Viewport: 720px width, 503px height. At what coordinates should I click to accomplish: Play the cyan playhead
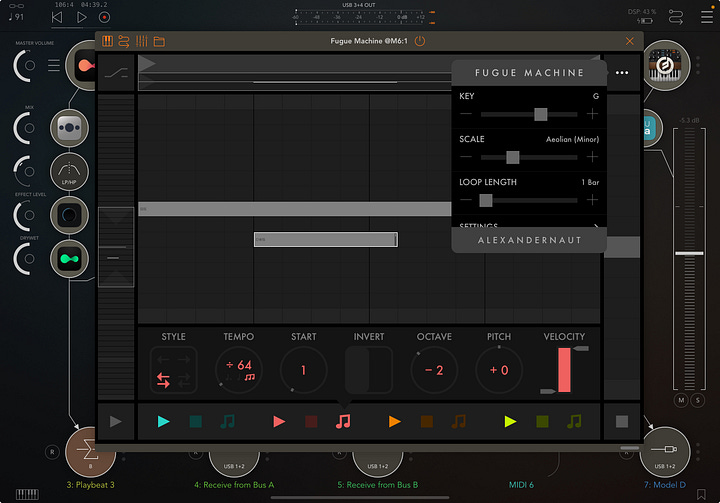(163, 421)
